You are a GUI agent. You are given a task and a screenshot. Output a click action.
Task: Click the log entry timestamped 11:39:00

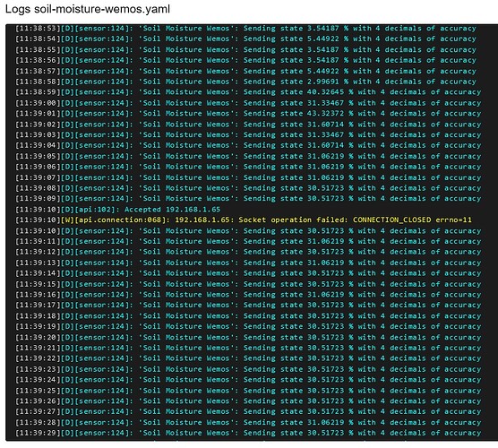(x=248, y=103)
